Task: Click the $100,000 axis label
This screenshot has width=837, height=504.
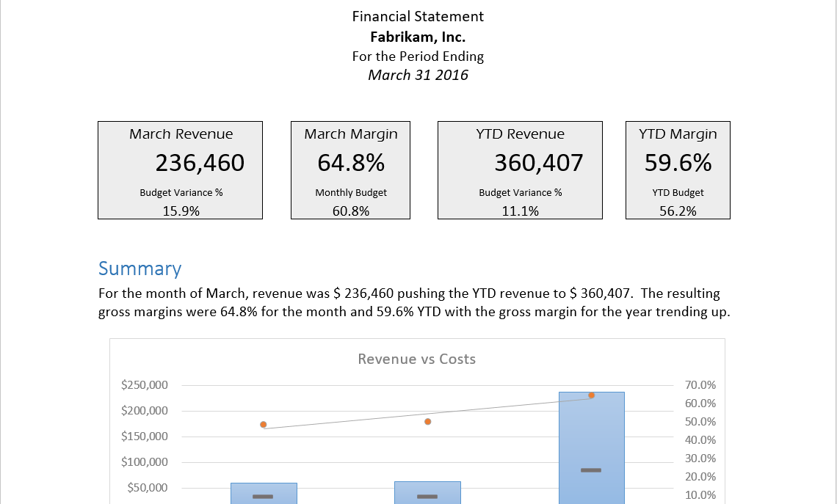Action: (144, 462)
